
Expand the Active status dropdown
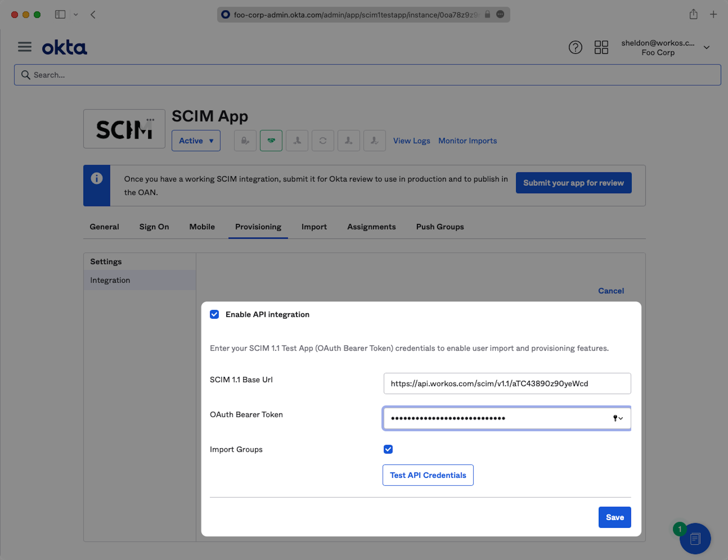(196, 141)
